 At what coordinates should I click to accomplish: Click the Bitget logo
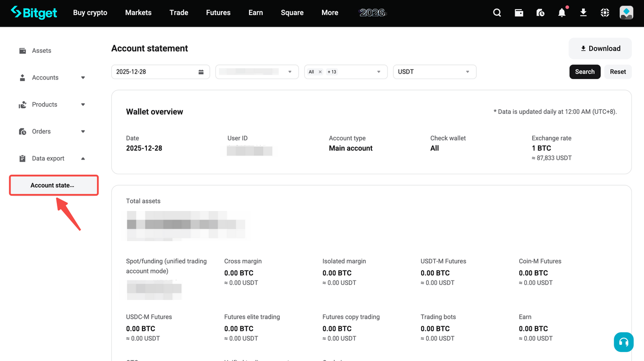click(33, 13)
